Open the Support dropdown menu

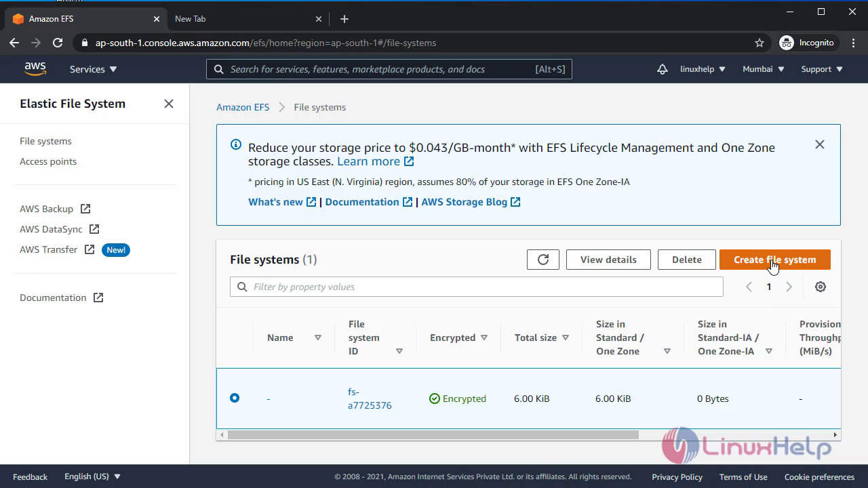(822, 69)
